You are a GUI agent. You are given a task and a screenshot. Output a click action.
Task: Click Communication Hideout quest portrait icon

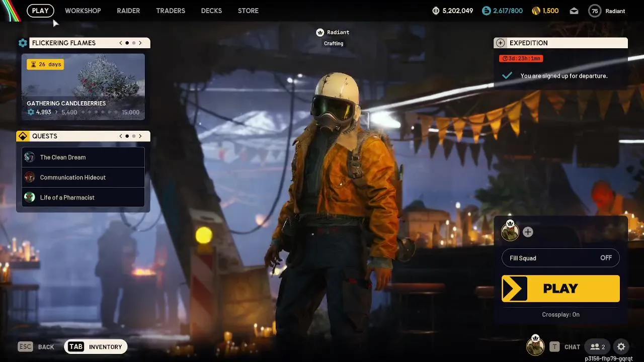30,177
